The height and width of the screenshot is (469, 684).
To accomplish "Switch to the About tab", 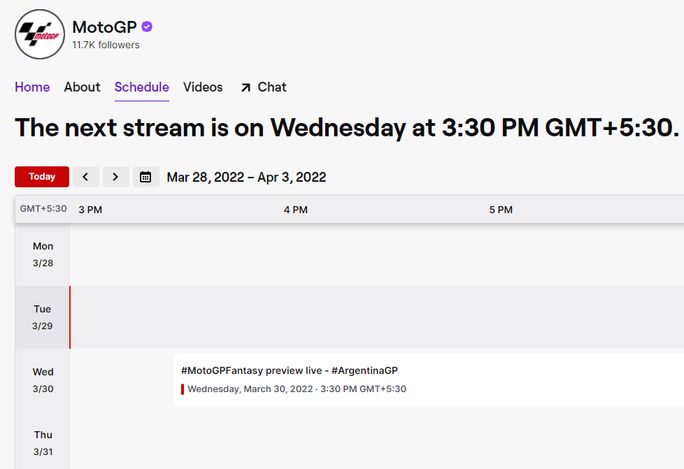I will pos(82,87).
